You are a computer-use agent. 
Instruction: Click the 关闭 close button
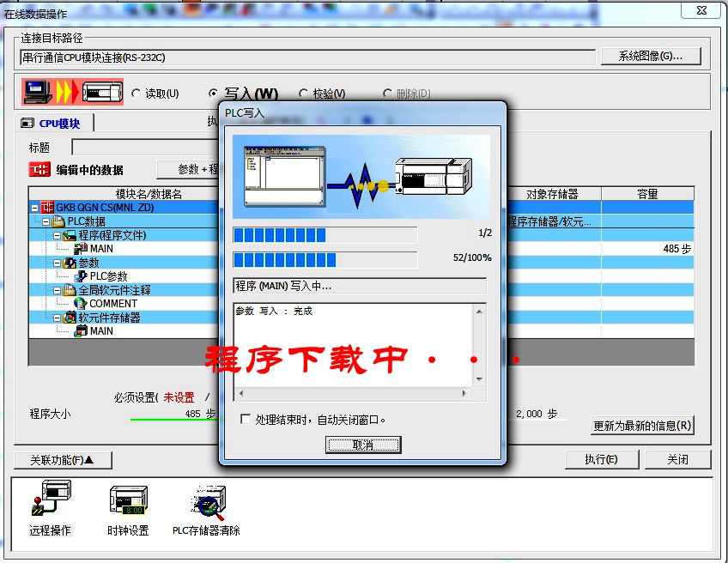coord(677,459)
